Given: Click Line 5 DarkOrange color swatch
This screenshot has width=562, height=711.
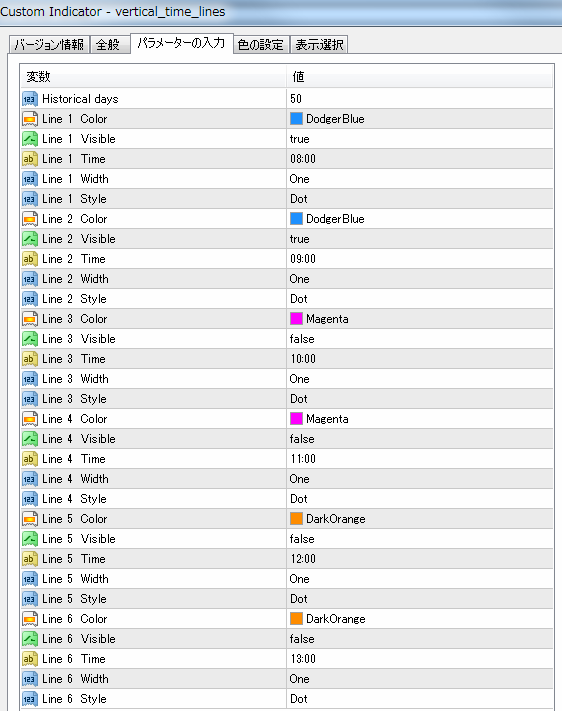Looking at the screenshot, I should point(296,518).
